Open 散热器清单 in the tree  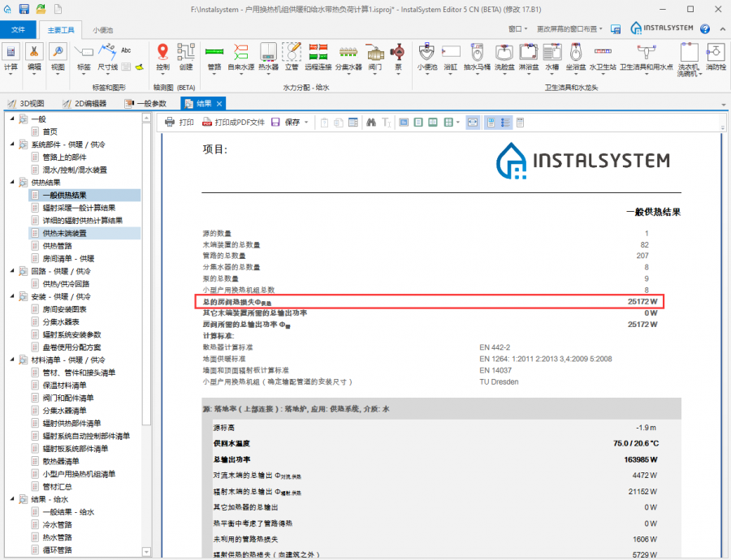coord(63,461)
